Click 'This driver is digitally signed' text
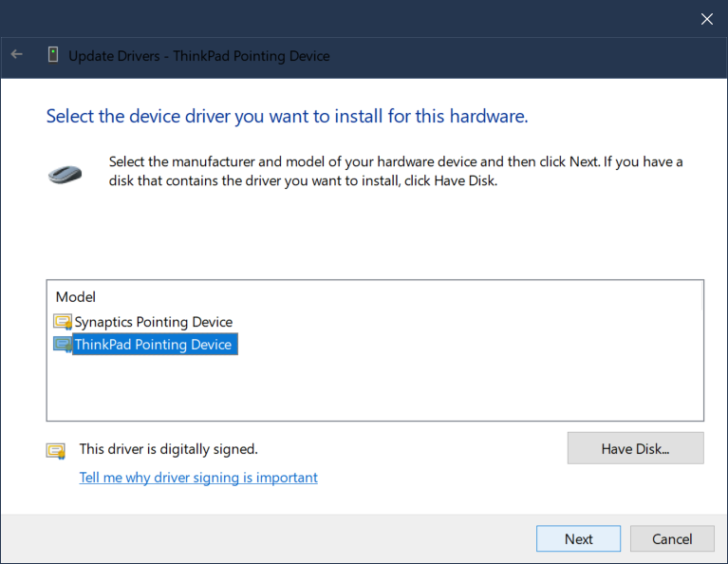This screenshot has width=728, height=564. [x=168, y=449]
